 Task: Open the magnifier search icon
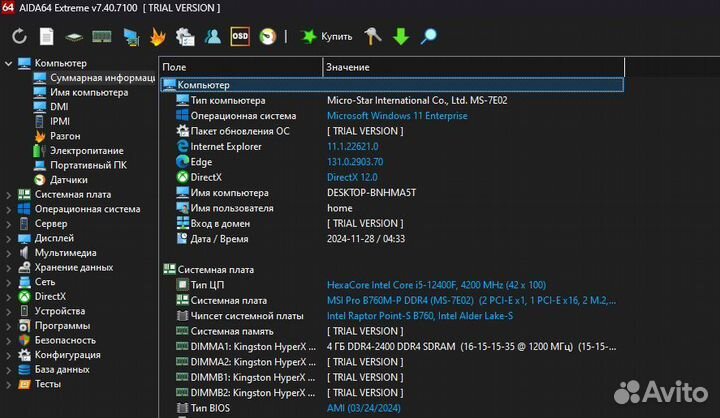click(428, 36)
